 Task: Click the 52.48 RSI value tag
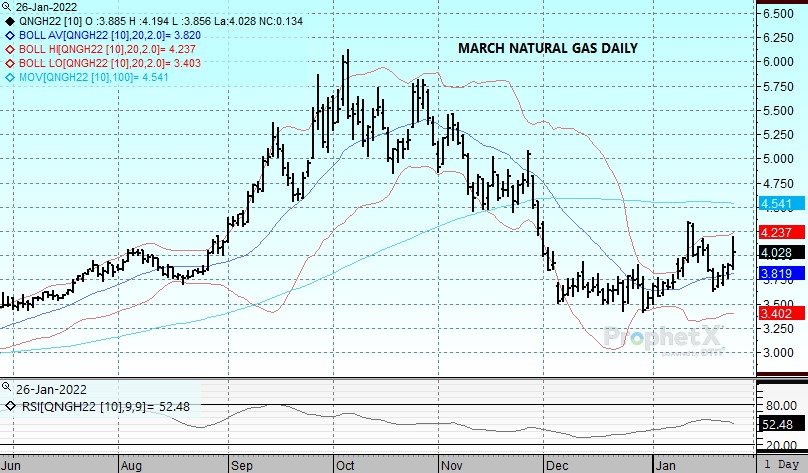778,426
